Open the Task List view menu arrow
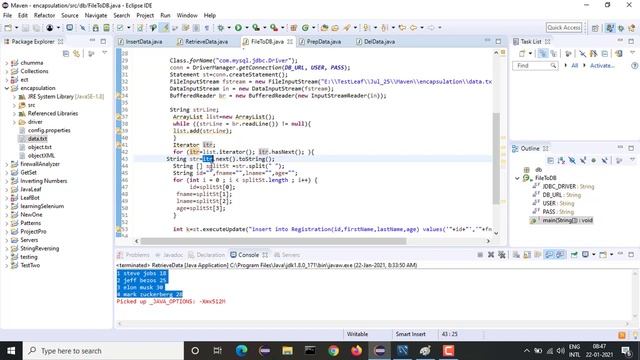 click(x=633, y=53)
